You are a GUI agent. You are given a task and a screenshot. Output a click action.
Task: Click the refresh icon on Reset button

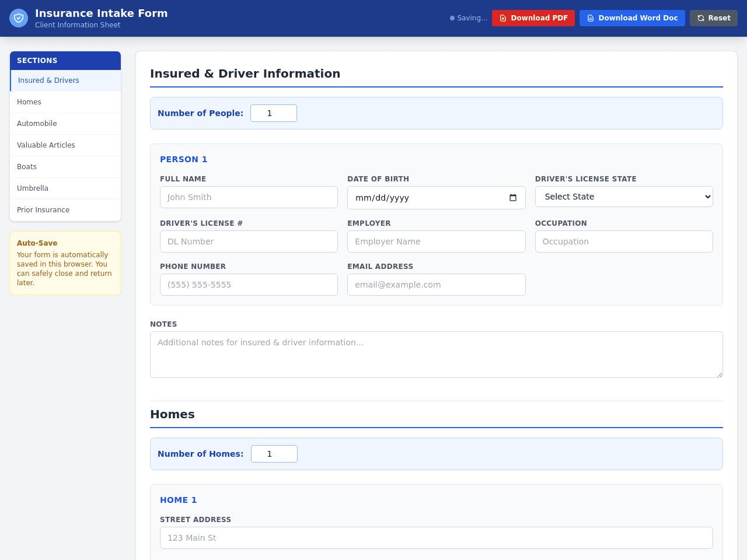tap(701, 18)
